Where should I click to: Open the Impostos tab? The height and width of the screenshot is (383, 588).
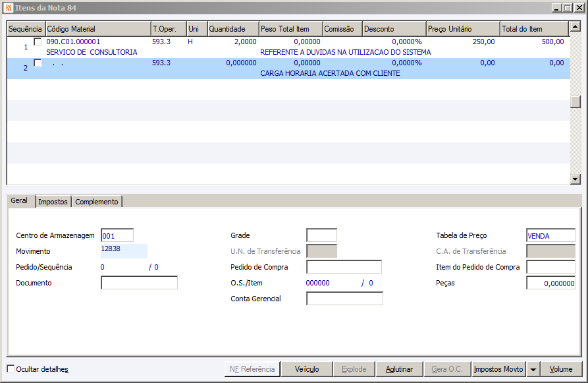(53, 202)
